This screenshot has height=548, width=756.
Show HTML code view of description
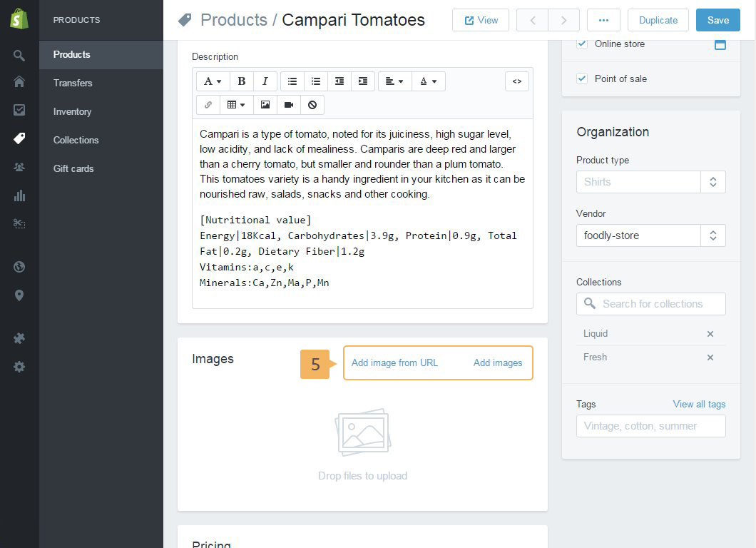coord(517,81)
